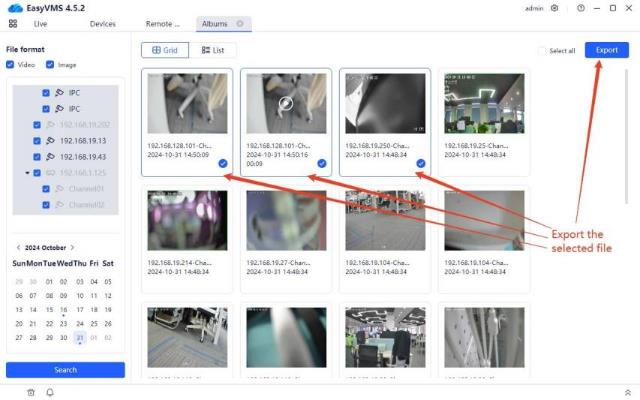Expand bottom panel with double chevron
The image size is (640, 400).
click(627, 392)
